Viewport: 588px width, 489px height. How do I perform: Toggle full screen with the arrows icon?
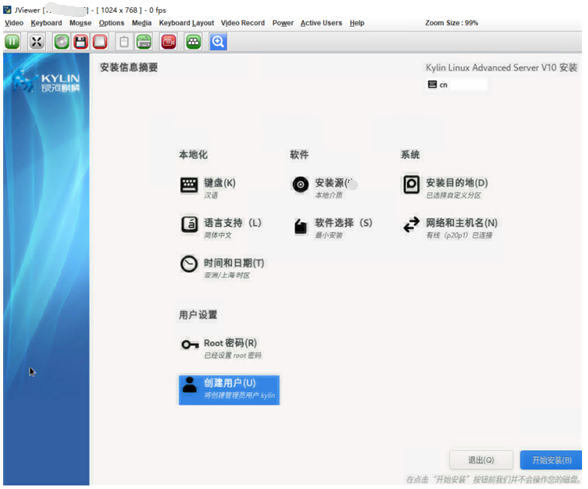click(36, 42)
